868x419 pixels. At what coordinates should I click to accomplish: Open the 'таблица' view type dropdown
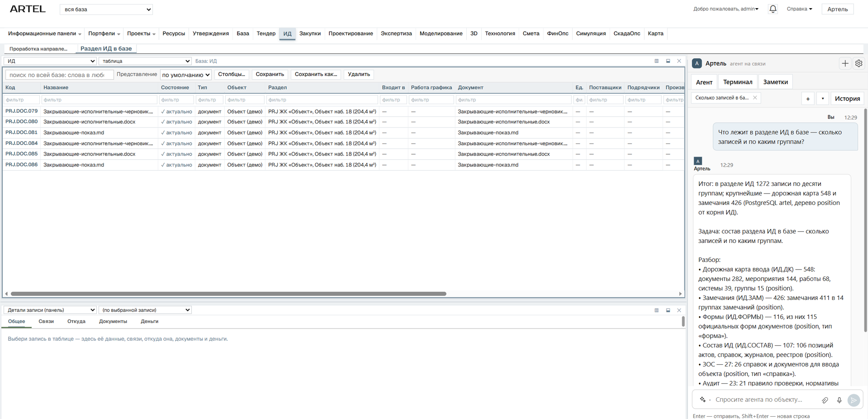[x=145, y=61]
